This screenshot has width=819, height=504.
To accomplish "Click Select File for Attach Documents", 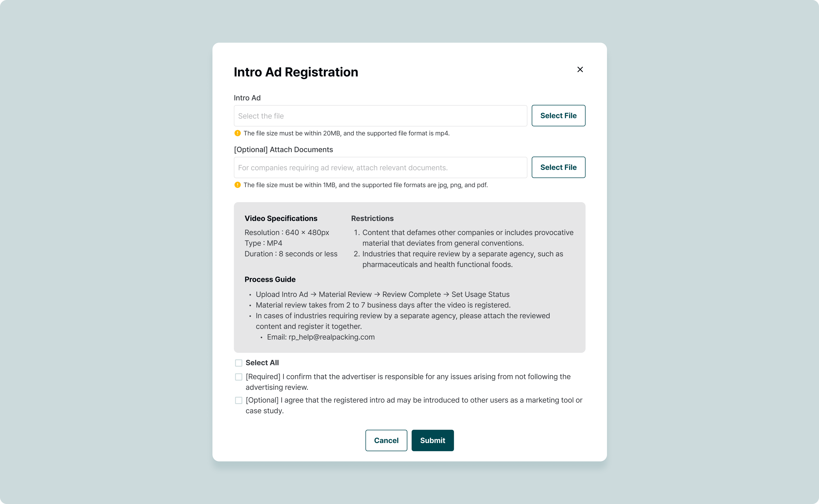I will coord(558,167).
